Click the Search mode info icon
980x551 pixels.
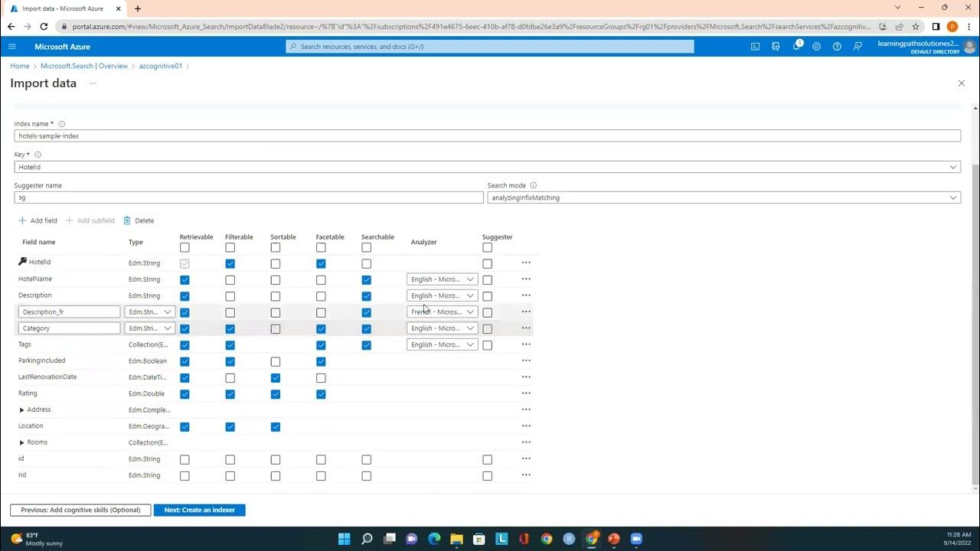click(534, 185)
